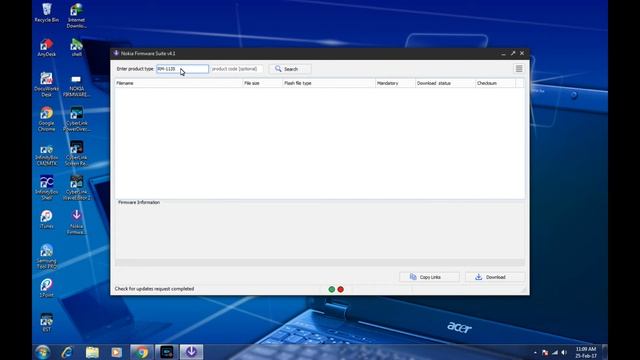Open CyberLink Screen Recorder desktop shortcut

pyautogui.click(x=76, y=153)
